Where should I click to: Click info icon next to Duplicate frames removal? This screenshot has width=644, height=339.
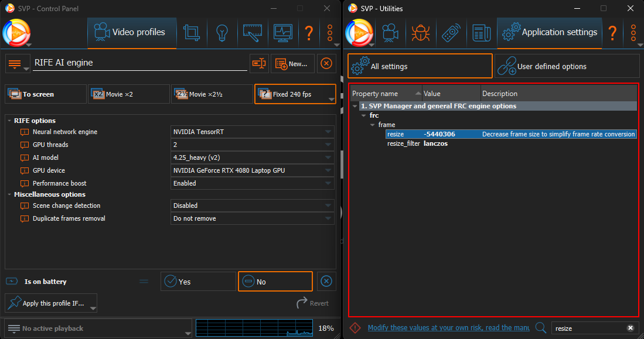(25, 219)
